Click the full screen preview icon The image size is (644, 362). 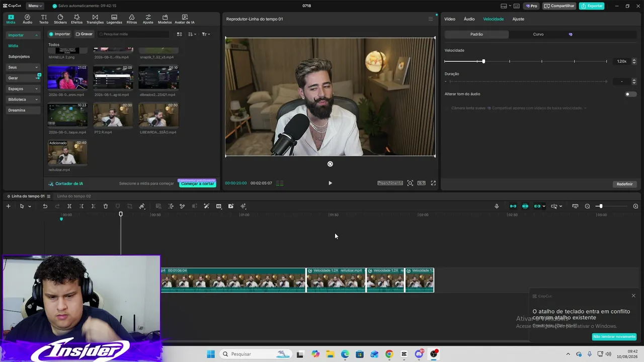433,183
